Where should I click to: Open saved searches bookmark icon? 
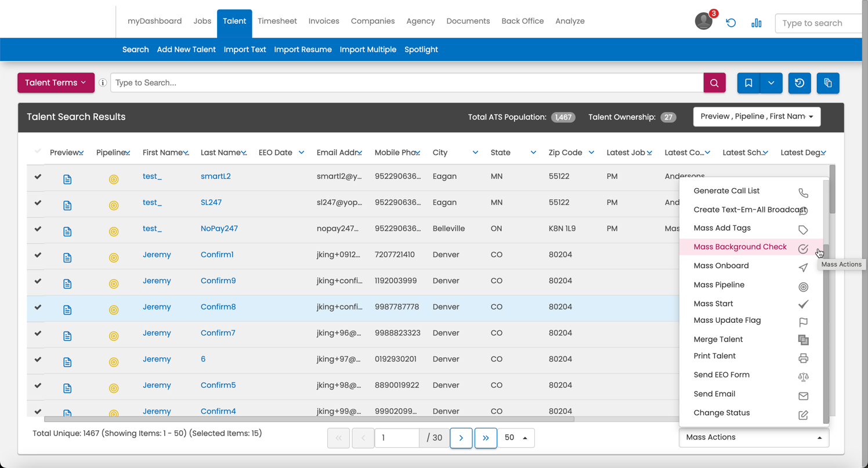pyautogui.click(x=748, y=83)
